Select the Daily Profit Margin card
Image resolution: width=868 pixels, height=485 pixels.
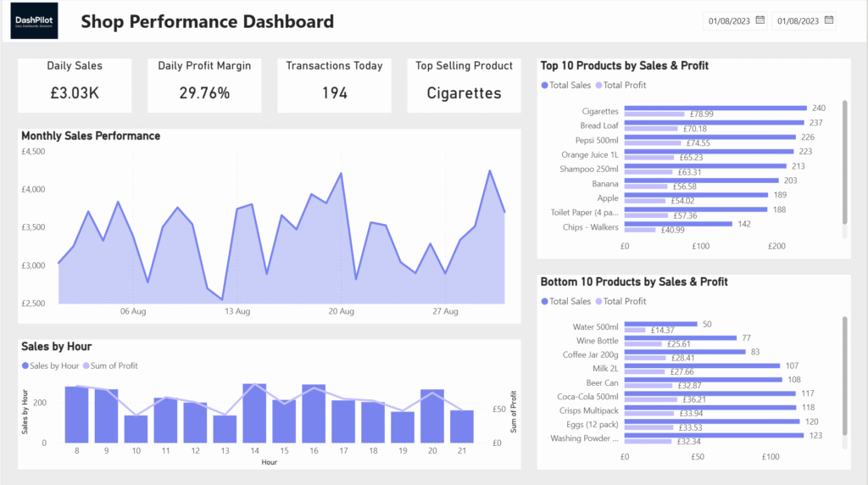tap(204, 85)
